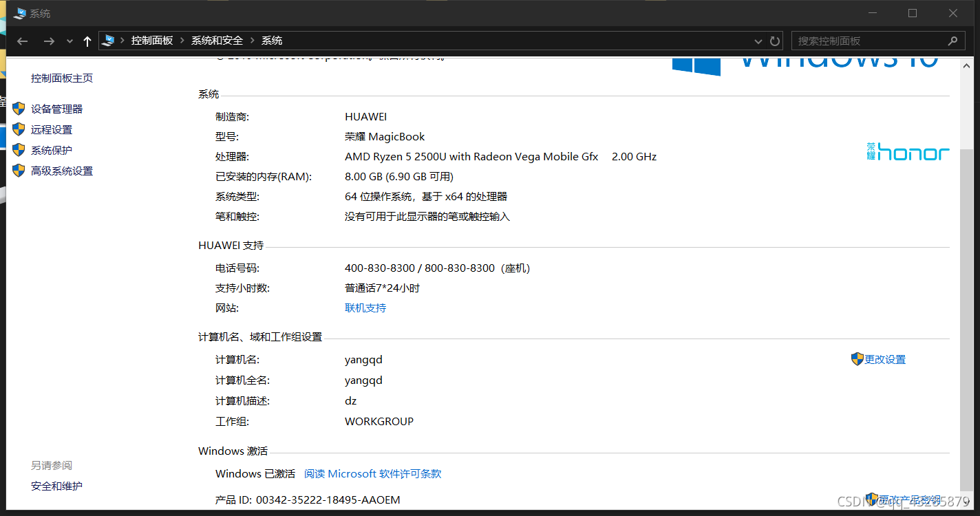Click the shield icon beside 远程设置
The image size is (980, 516).
19,129
